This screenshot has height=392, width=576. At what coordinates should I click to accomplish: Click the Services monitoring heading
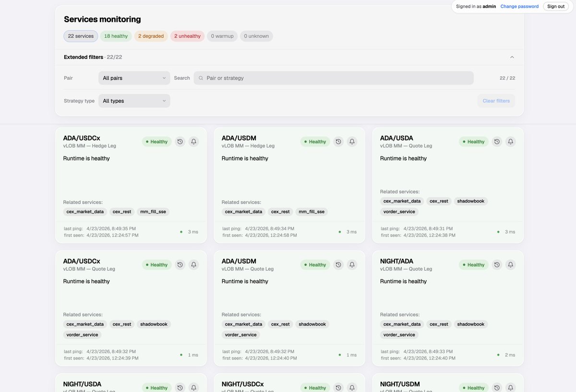pyautogui.click(x=102, y=20)
